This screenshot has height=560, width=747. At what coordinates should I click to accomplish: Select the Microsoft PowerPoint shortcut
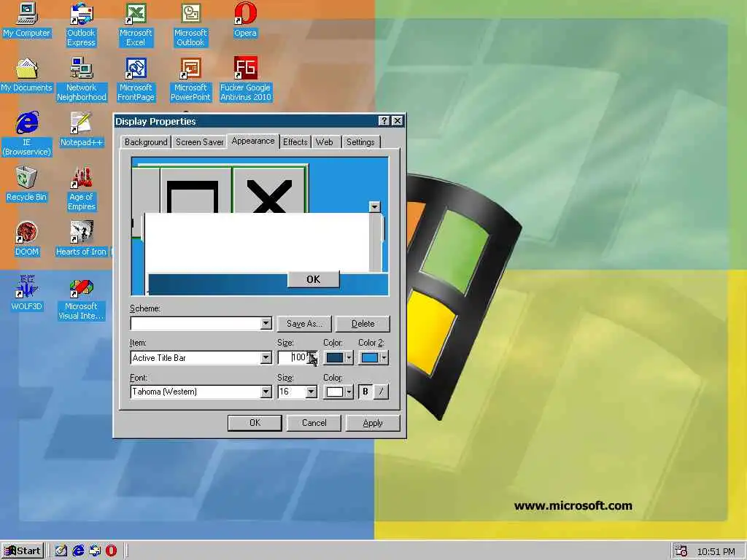[x=190, y=79]
